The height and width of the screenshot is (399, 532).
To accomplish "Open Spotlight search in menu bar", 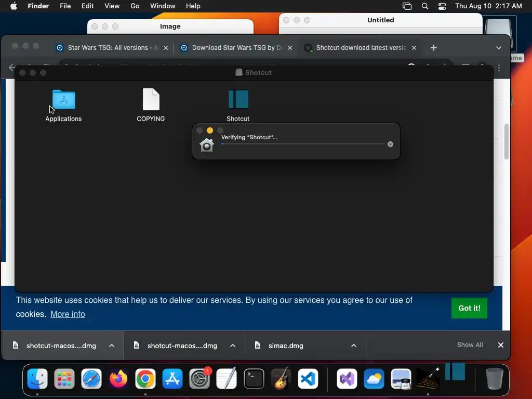I will pos(425,6).
